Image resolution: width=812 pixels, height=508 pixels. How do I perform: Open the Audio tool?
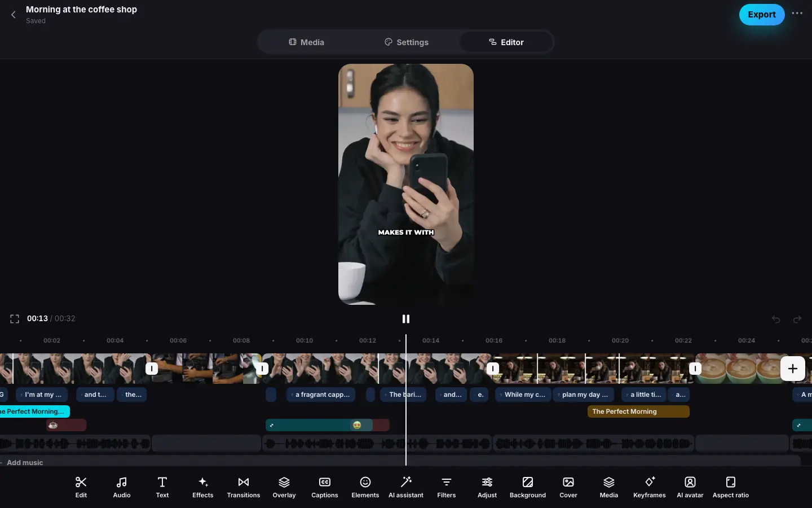point(122,487)
